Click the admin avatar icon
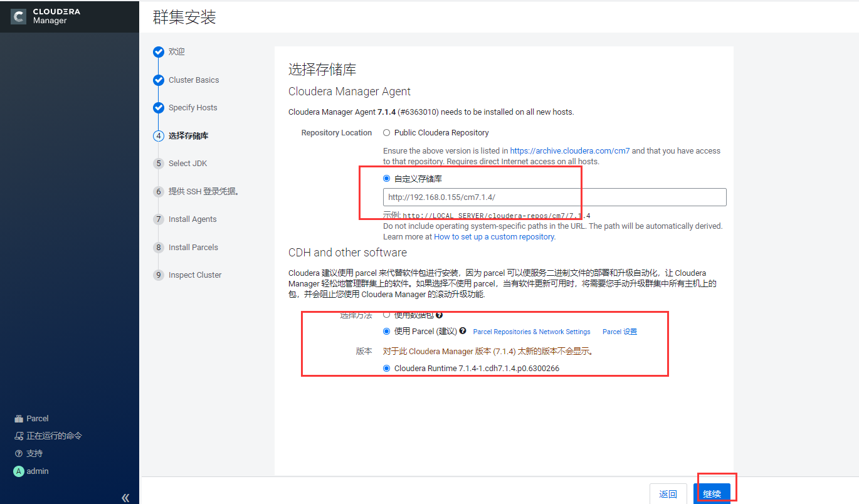This screenshot has height=504, width=859. [x=19, y=471]
